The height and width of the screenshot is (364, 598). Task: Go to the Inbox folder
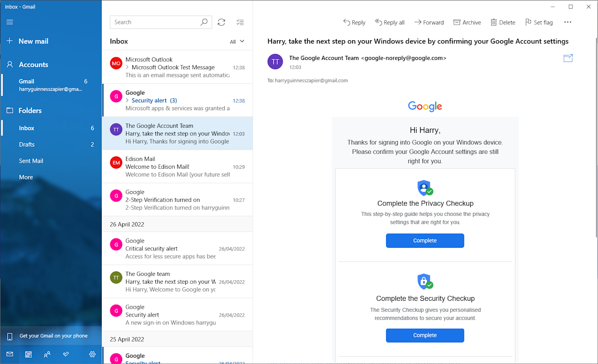click(x=51, y=128)
